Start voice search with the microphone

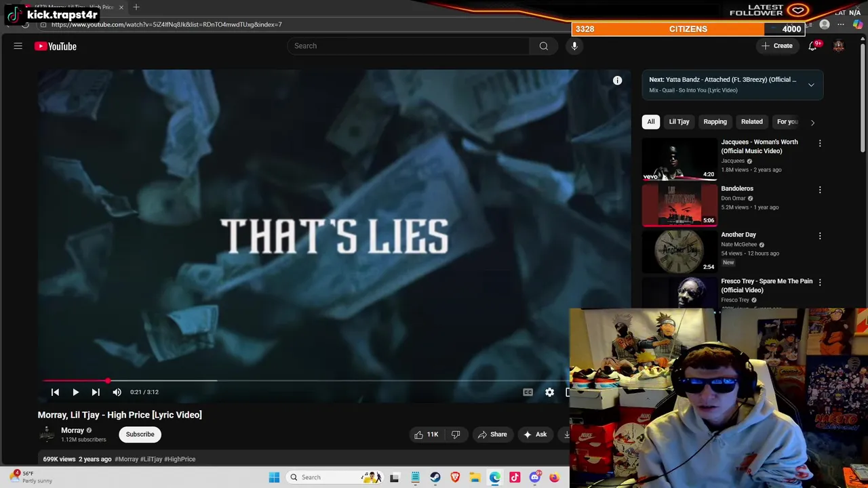(574, 46)
